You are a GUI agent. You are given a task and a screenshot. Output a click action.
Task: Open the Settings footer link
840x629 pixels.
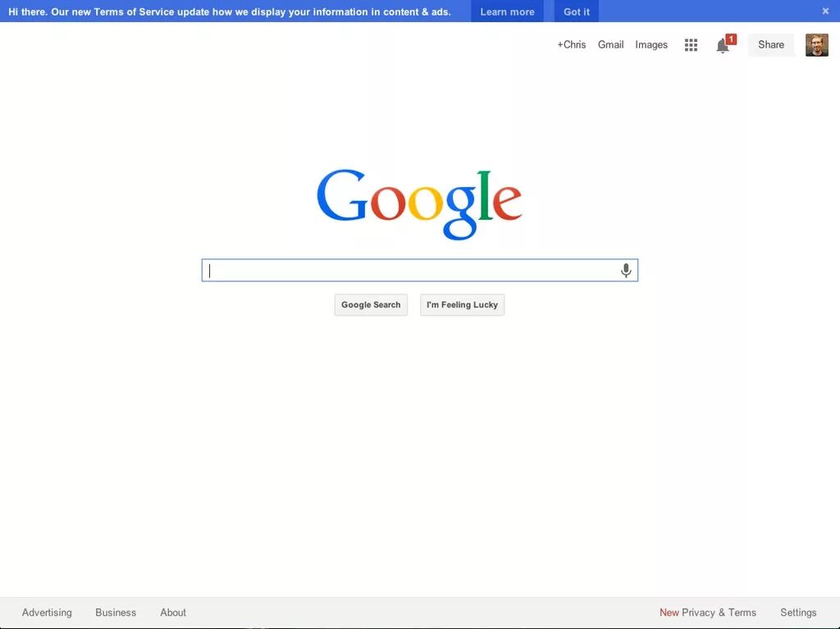coord(798,613)
